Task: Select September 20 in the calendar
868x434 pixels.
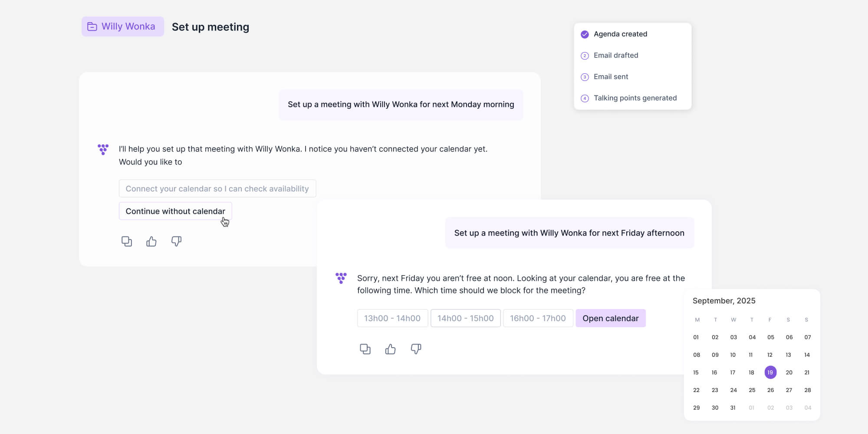Action: (x=789, y=372)
